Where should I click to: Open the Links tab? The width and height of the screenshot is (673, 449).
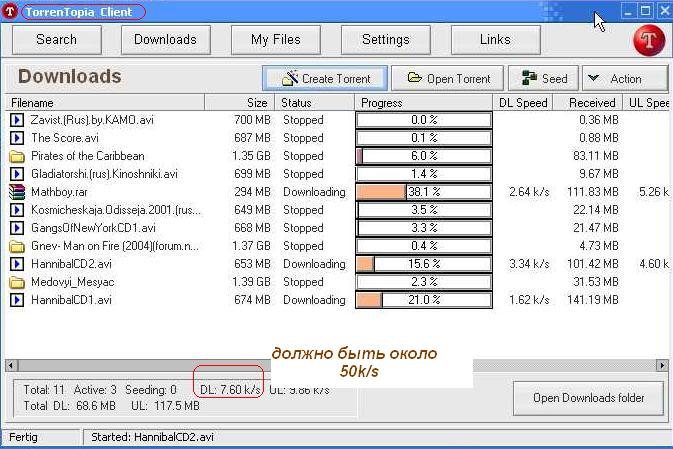[495, 40]
